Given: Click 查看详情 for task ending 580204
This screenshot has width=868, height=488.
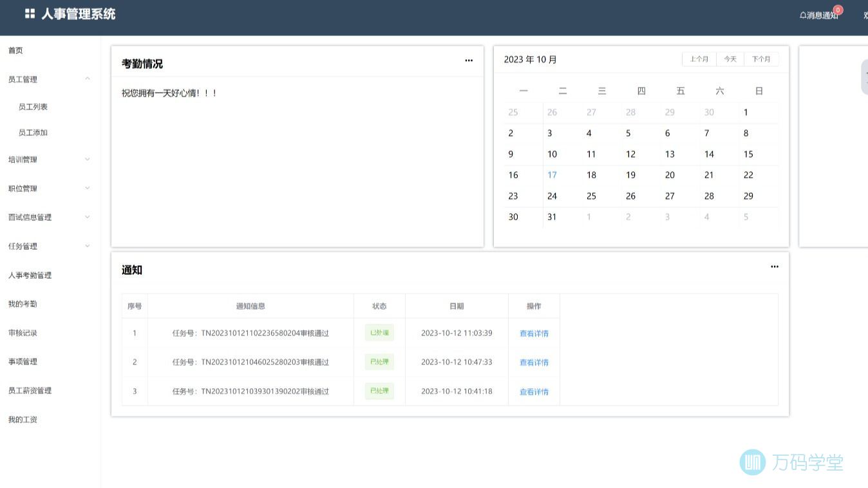Looking at the screenshot, I should click(x=534, y=333).
